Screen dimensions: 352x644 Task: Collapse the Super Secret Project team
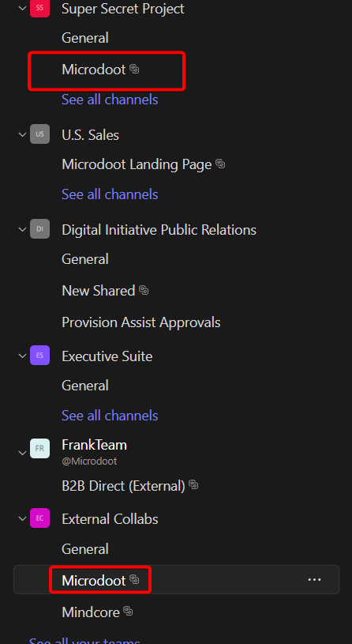[x=23, y=8]
